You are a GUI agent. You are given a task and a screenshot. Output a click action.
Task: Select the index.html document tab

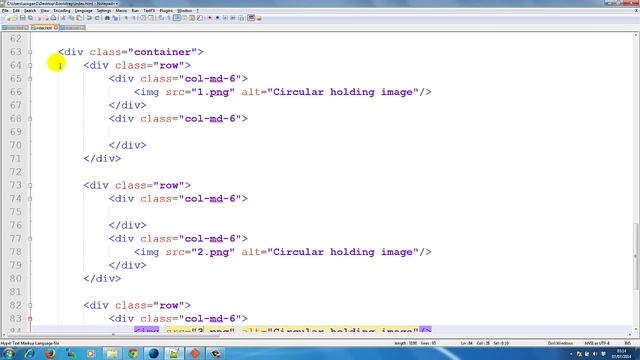click(x=43, y=28)
